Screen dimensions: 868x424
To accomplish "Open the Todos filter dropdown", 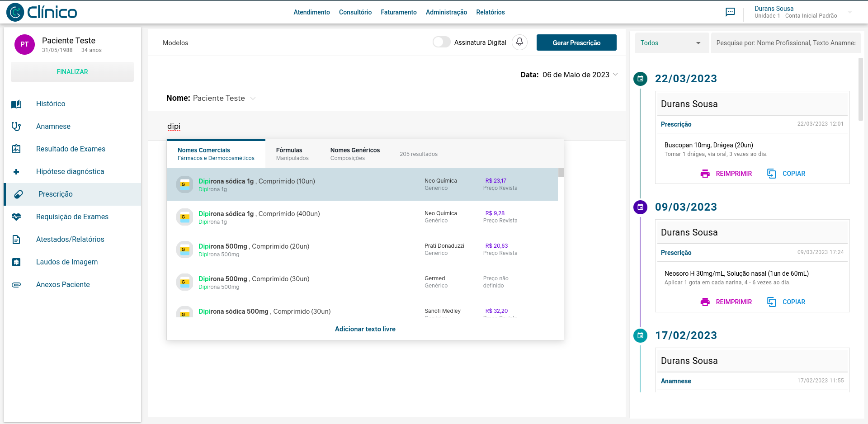I will pyautogui.click(x=671, y=43).
